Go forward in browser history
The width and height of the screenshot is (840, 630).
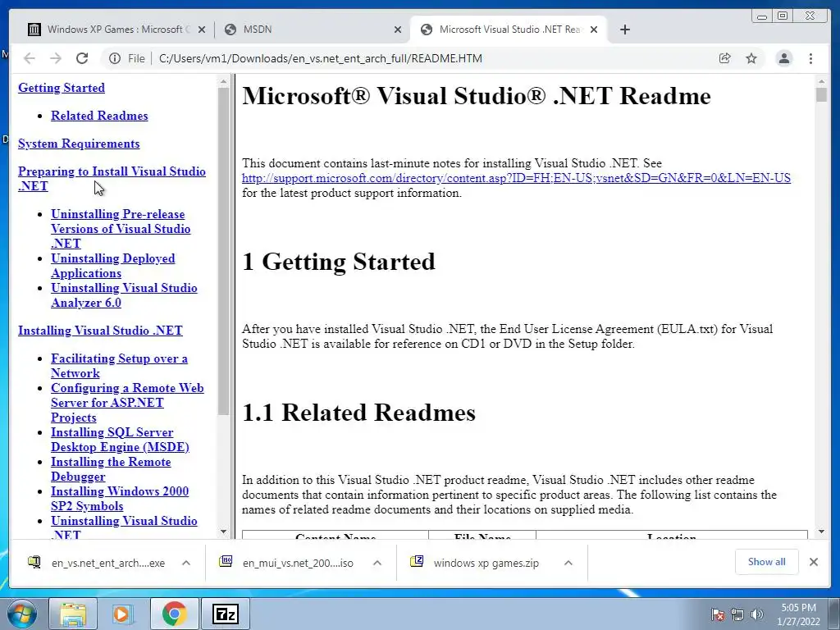(56, 58)
